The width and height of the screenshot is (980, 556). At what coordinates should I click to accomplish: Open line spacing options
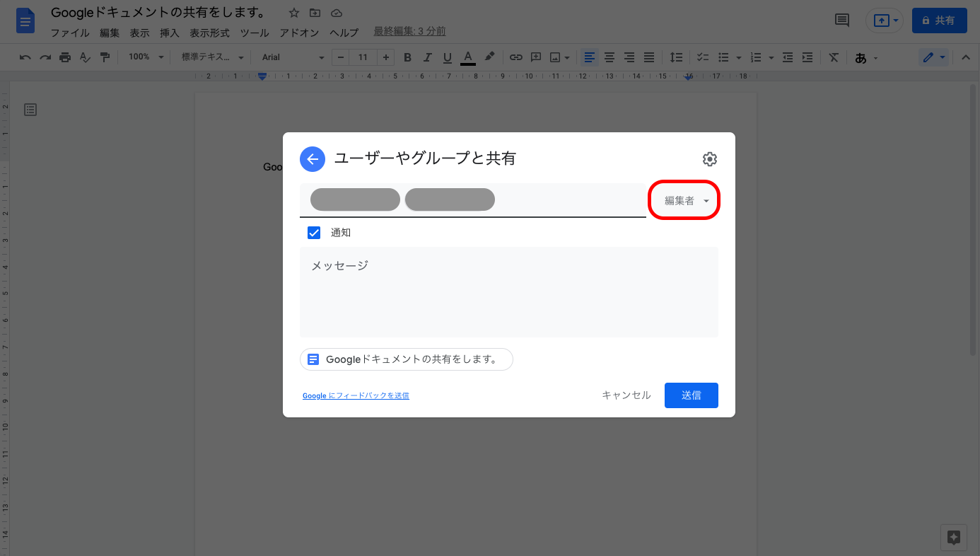coord(676,57)
